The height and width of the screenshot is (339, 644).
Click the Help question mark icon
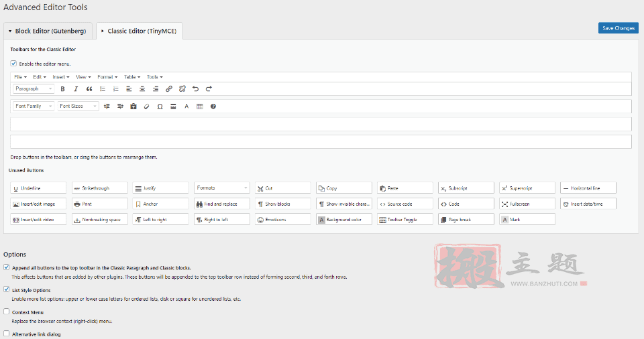(x=213, y=107)
